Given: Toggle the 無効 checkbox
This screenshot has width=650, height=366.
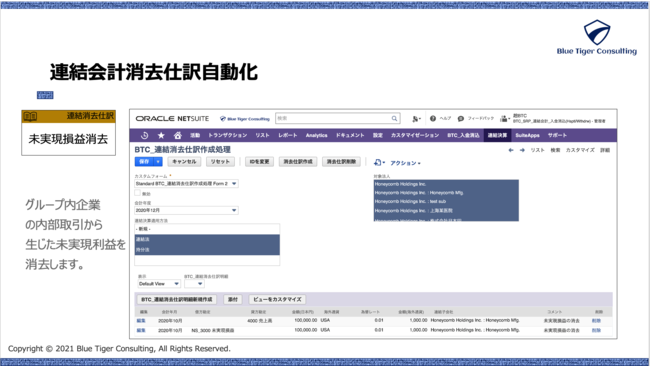Looking at the screenshot, I should pyautogui.click(x=138, y=193).
